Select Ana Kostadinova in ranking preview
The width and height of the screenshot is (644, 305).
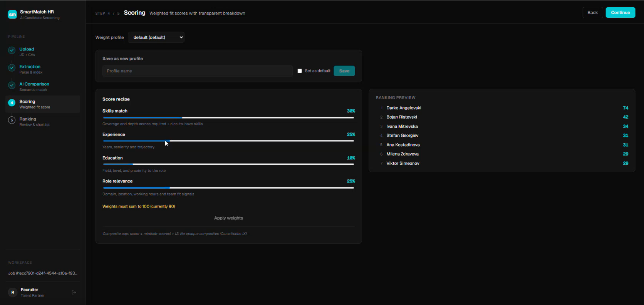pos(502,145)
